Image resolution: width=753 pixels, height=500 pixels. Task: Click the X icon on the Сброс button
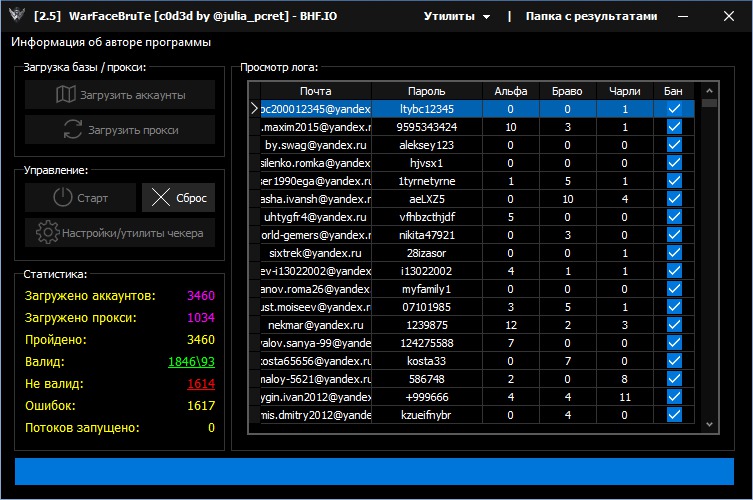tap(160, 197)
